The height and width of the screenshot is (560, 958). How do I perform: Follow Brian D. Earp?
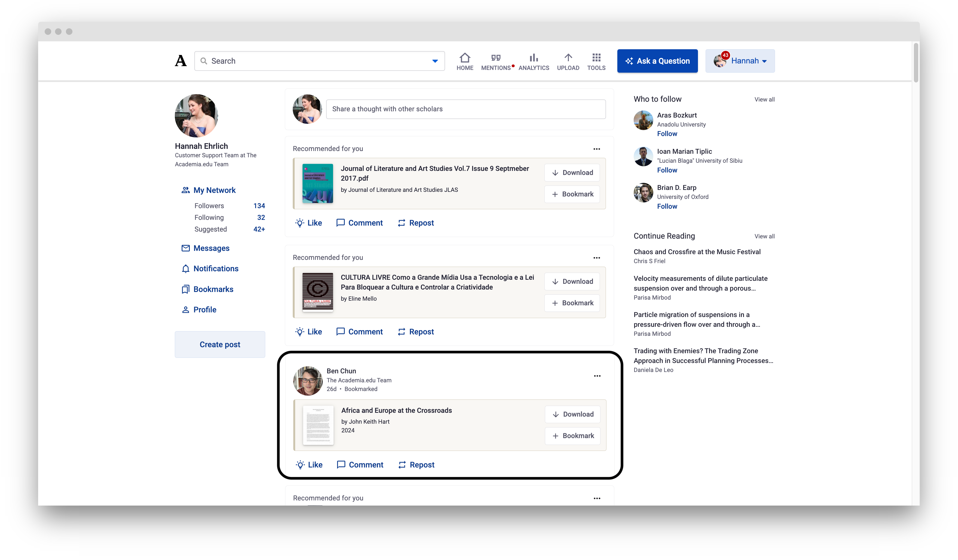point(667,206)
